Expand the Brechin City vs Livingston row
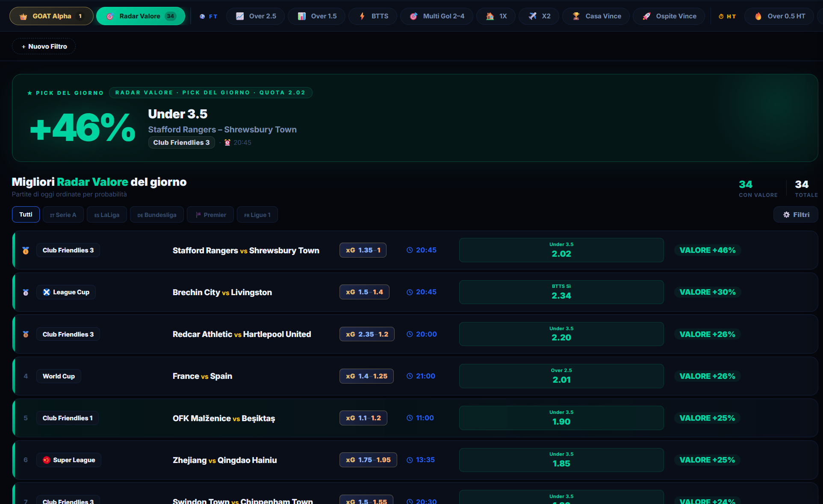 tap(415, 292)
